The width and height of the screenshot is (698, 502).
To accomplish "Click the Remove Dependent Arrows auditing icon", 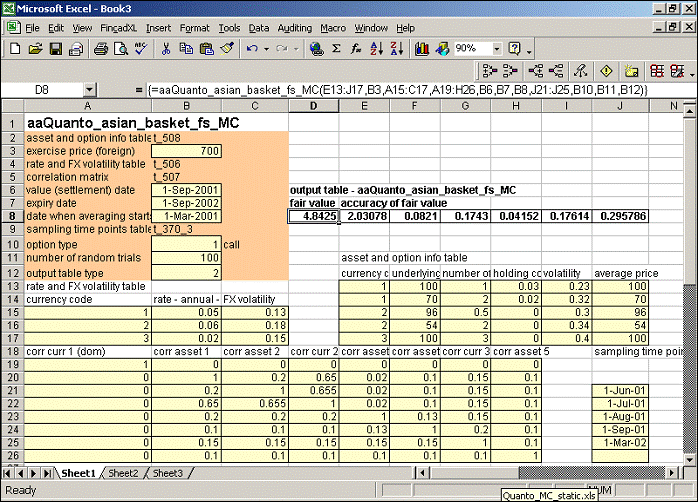I will 556,71.
